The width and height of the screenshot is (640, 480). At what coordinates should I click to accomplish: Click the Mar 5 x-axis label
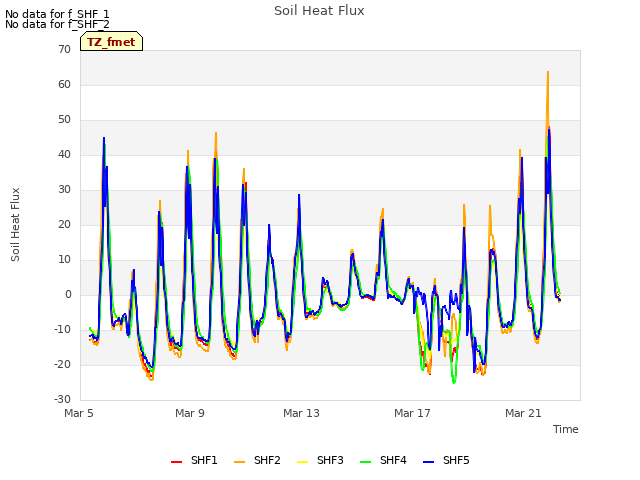click(x=79, y=413)
